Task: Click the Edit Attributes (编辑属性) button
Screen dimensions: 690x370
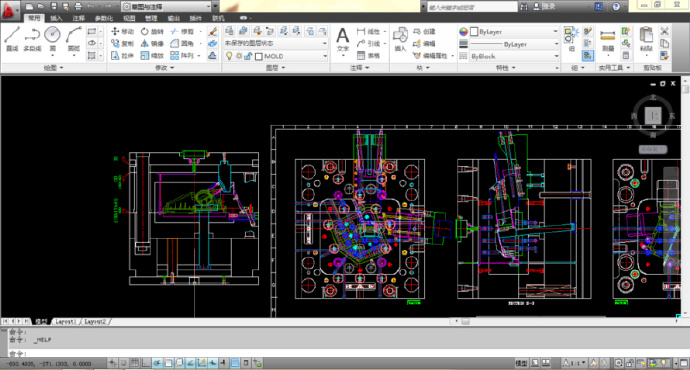Action: point(431,56)
